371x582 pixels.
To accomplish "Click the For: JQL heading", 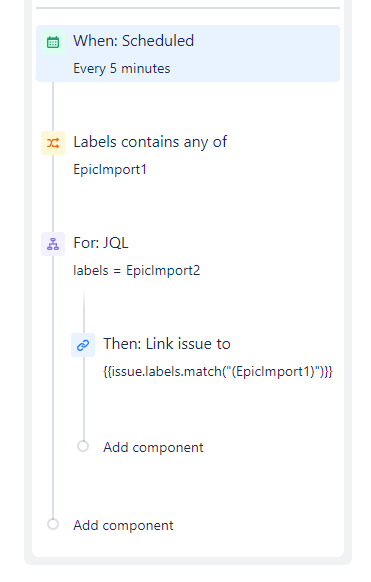I will click(x=101, y=243).
